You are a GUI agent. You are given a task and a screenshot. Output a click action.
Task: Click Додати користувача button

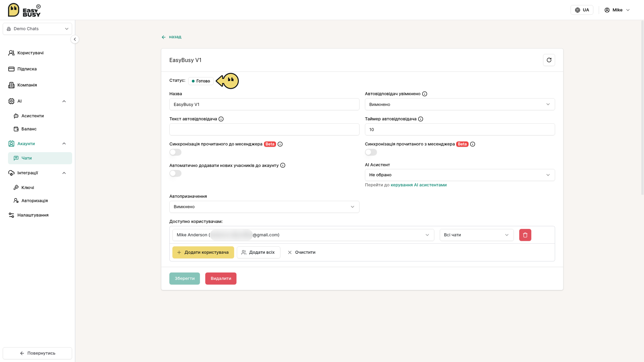coord(203,252)
